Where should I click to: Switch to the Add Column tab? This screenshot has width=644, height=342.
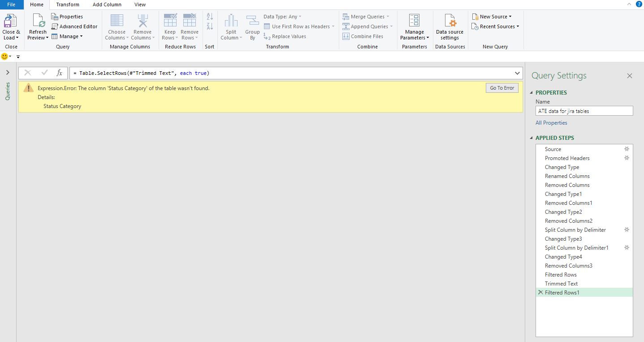(107, 4)
